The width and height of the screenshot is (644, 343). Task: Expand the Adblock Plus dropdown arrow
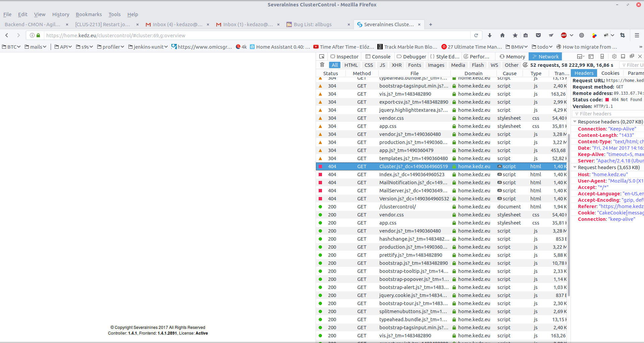click(572, 35)
